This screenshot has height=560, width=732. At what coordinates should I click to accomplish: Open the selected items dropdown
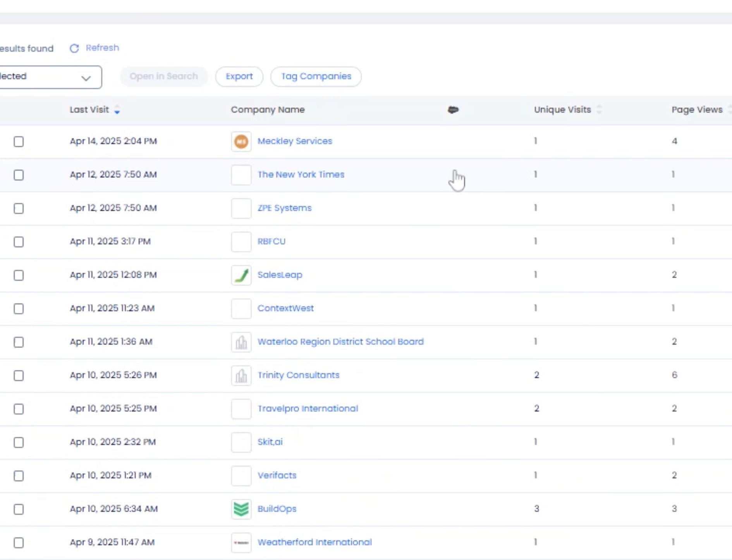click(50, 77)
